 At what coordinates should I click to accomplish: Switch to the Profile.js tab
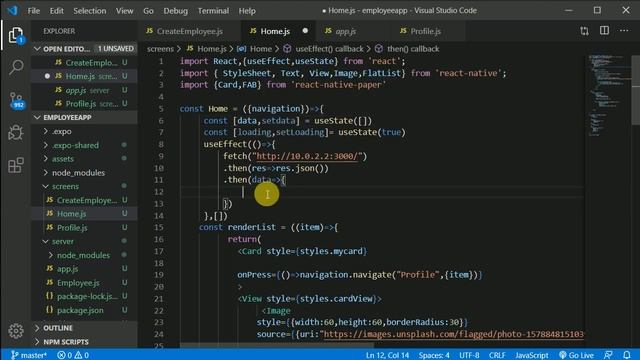pos(425,31)
